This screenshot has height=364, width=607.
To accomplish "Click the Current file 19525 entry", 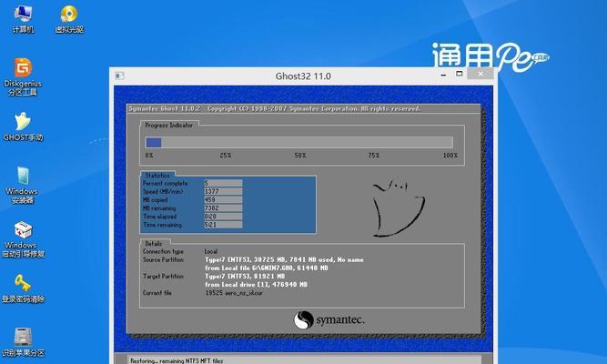I will (234, 293).
